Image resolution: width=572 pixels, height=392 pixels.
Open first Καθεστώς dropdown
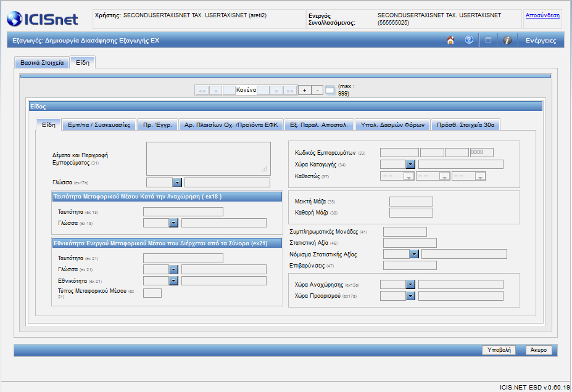[397, 176]
